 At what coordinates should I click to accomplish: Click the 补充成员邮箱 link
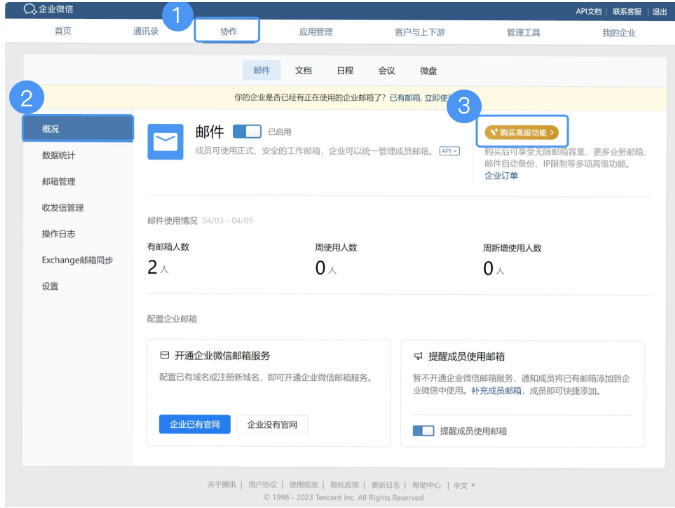[x=497, y=390]
